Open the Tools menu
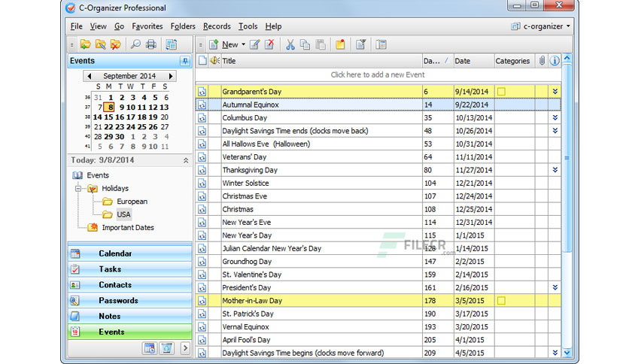The width and height of the screenshot is (629, 364). pos(248,26)
